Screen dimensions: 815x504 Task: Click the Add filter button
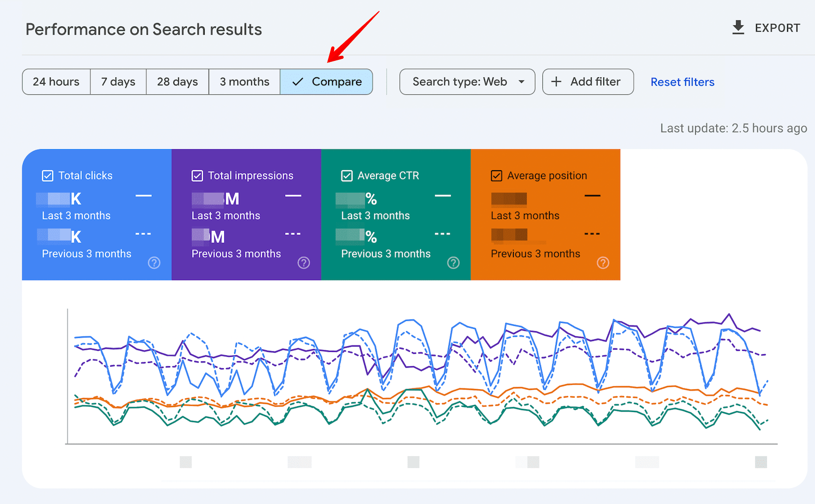tap(588, 81)
